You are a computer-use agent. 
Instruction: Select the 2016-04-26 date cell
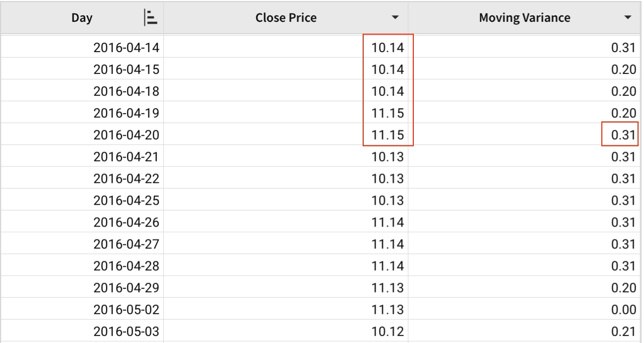coord(126,223)
